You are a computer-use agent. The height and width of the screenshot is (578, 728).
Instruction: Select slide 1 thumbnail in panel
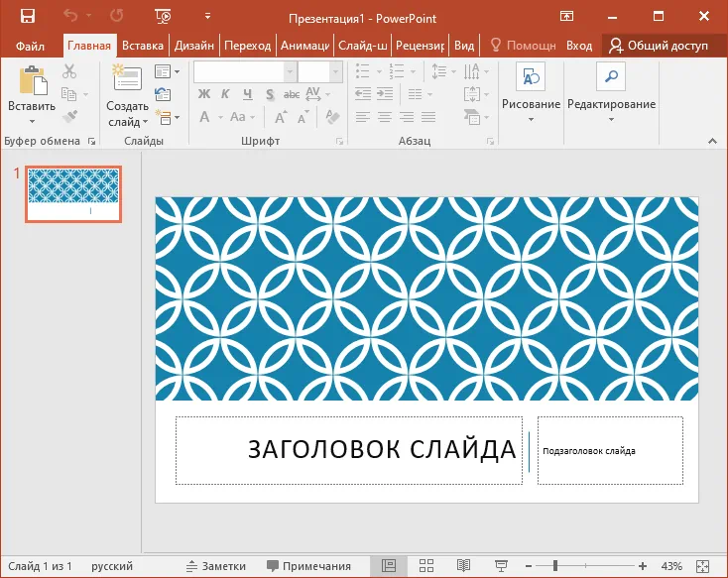point(74,193)
